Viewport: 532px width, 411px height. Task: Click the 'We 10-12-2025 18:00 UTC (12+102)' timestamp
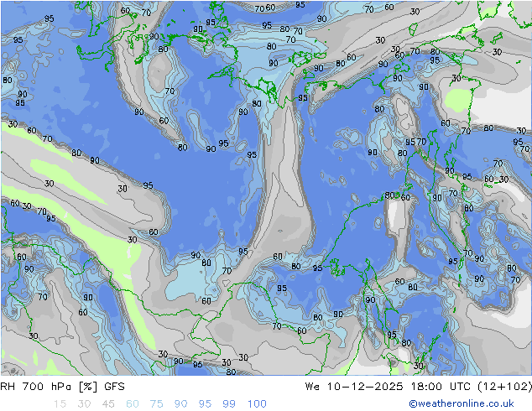tap(419, 387)
